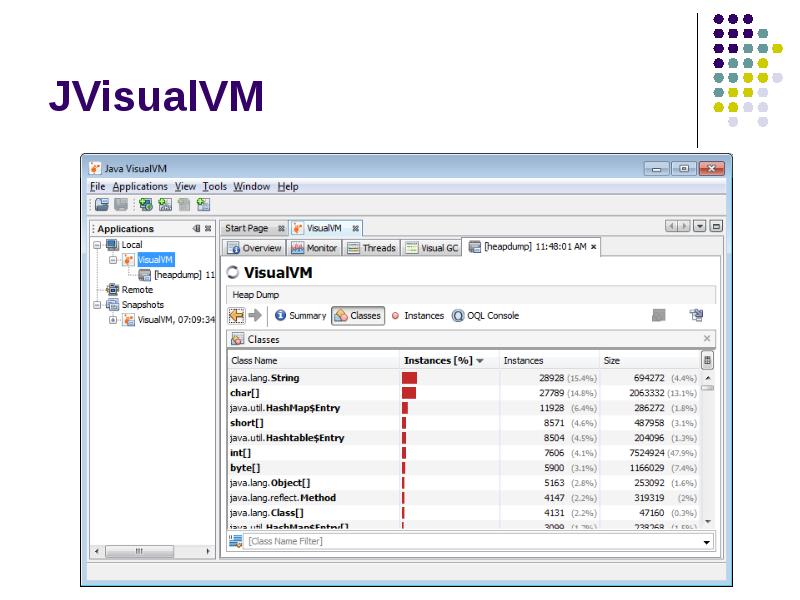Switch to the Visual GC tab
The height and width of the screenshot is (600, 800).
click(x=432, y=248)
